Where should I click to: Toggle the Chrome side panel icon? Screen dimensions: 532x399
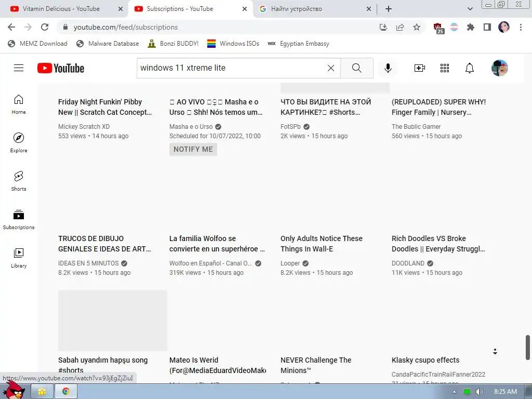tap(487, 27)
